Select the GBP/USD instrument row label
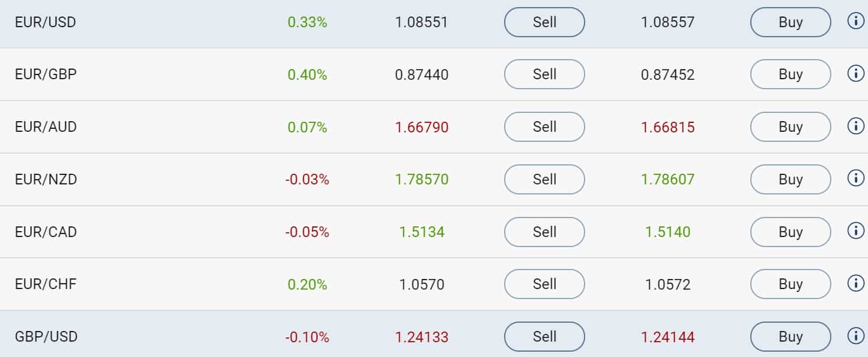Viewport: 868px width, 357px height. tap(46, 337)
